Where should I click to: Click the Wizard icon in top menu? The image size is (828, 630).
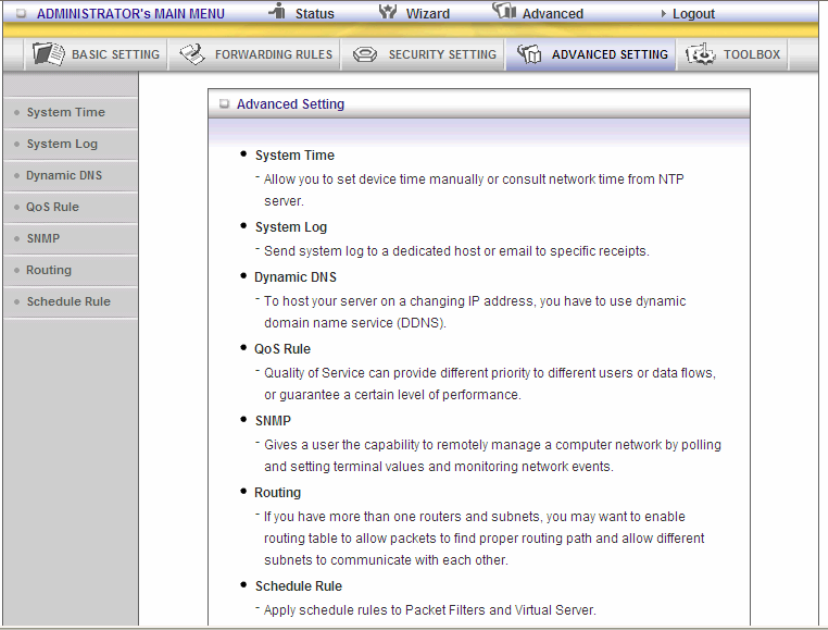tap(388, 11)
